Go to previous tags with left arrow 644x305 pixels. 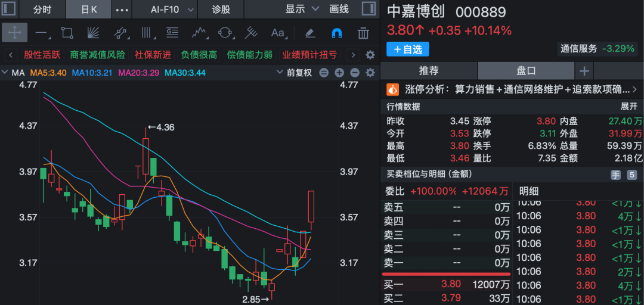click(11, 55)
